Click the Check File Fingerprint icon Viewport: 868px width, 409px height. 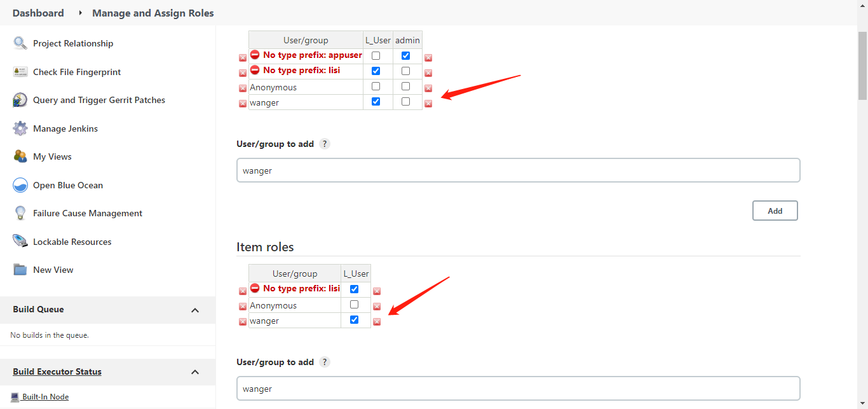(x=20, y=72)
